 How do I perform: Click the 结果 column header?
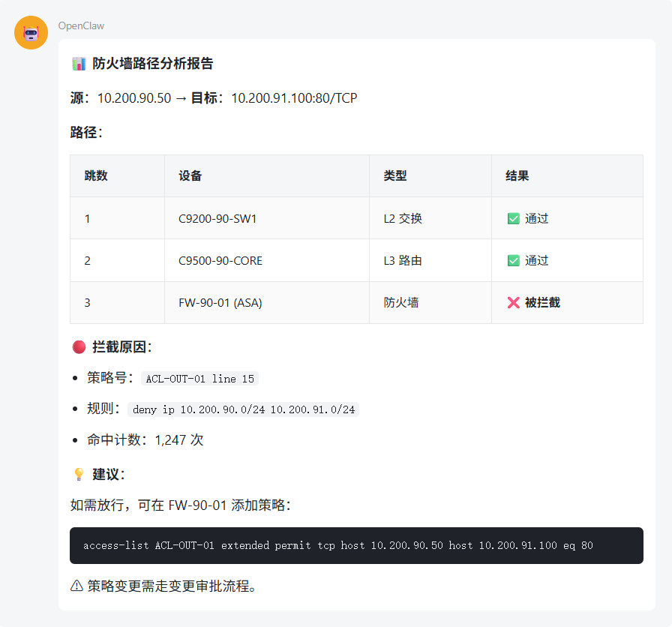[x=517, y=176]
